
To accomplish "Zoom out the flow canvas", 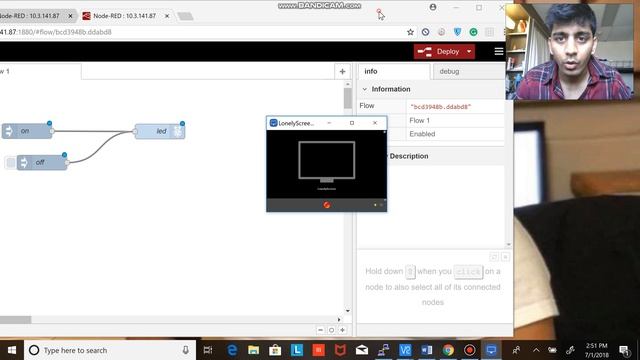I will click(320, 330).
